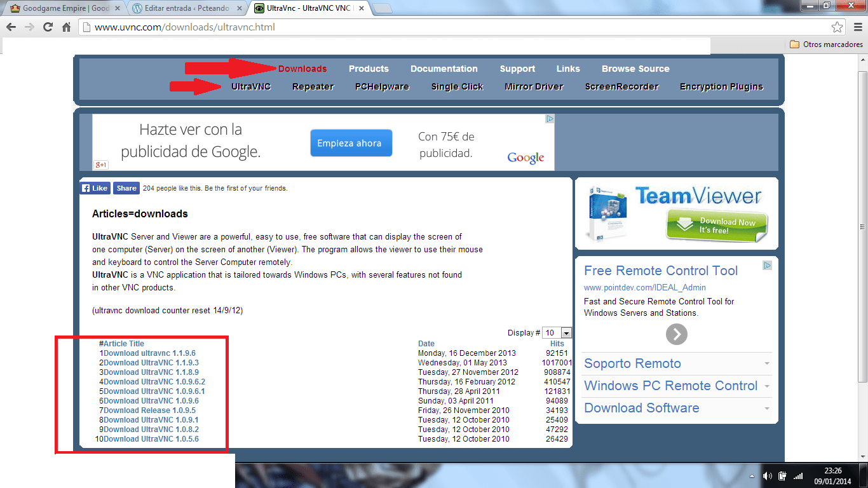Viewport: 868px width, 488px height.
Task: Click the Empieza ahora ad button
Action: pyautogui.click(x=351, y=143)
